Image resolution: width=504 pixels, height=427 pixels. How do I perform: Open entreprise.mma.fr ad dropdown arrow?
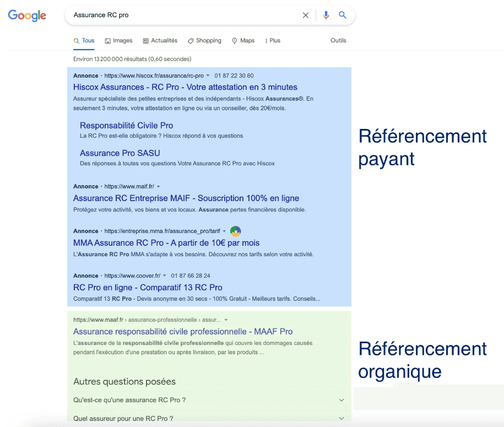coord(224,231)
